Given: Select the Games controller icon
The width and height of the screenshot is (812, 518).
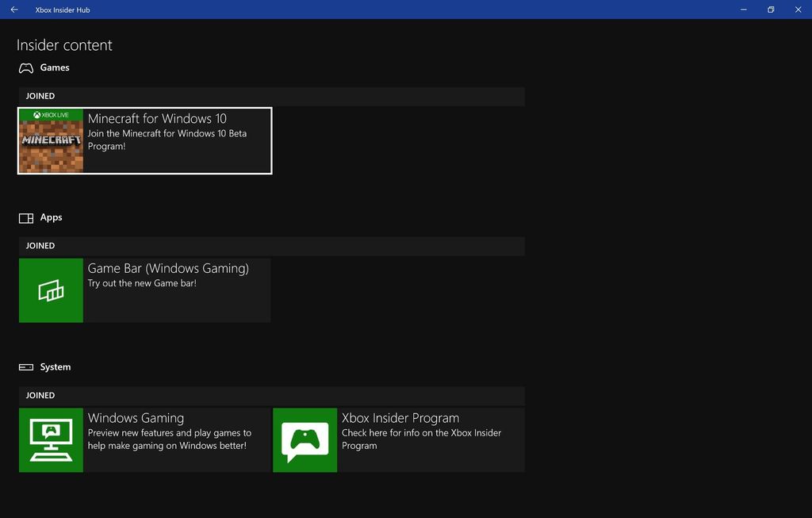Looking at the screenshot, I should coord(25,67).
